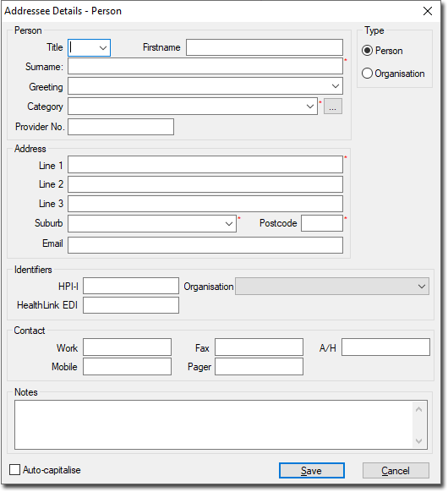Open the Identifiers Organisation dropdown
The height and width of the screenshot is (492, 448).
coord(421,287)
